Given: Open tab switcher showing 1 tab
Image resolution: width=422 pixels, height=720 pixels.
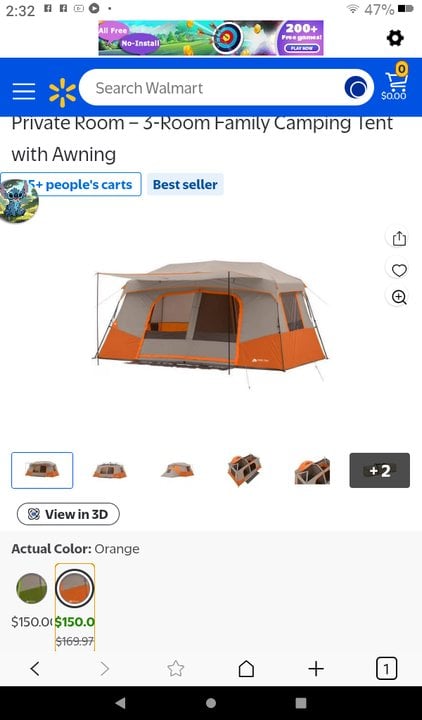Looking at the screenshot, I should (386, 669).
